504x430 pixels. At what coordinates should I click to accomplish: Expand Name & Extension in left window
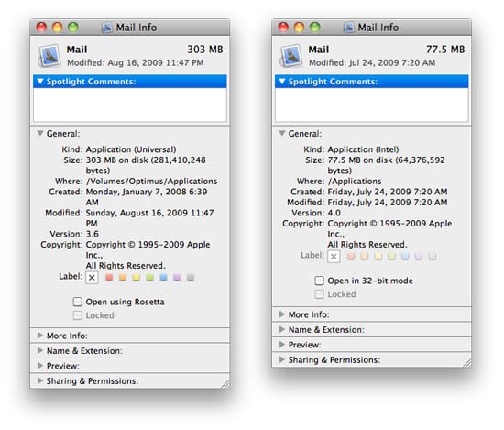pyautogui.click(x=40, y=350)
